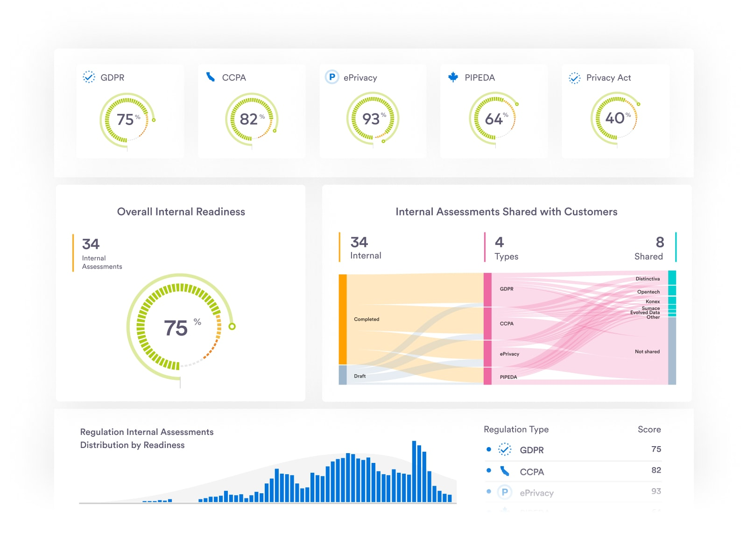
Task: Enable the ePrivacy radio dot in the table
Action: [x=489, y=492]
